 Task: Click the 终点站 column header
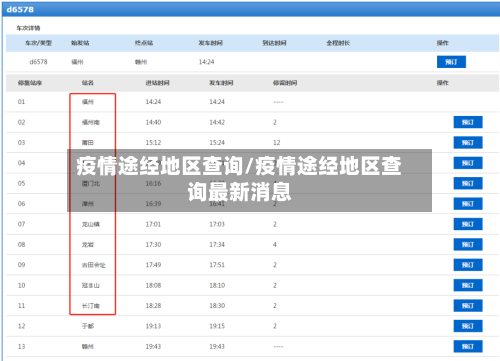[x=144, y=43]
